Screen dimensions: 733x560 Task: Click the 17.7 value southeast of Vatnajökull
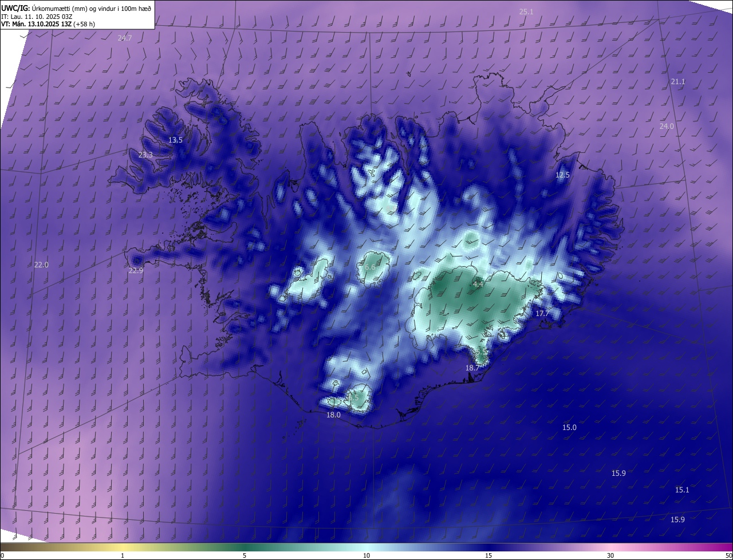[x=542, y=313]
